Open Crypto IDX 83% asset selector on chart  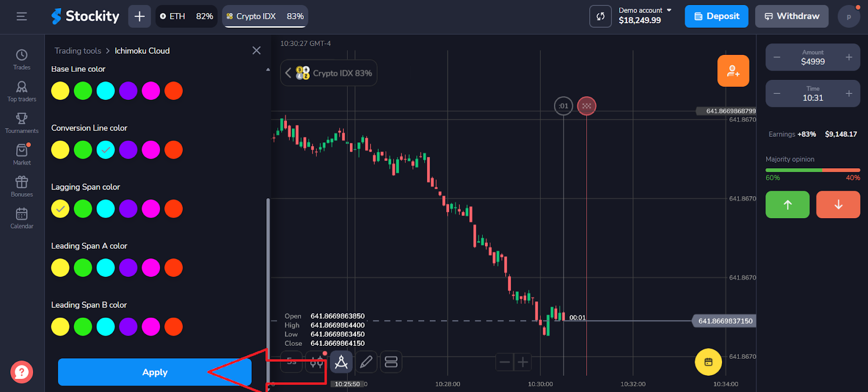coord(329,73)
